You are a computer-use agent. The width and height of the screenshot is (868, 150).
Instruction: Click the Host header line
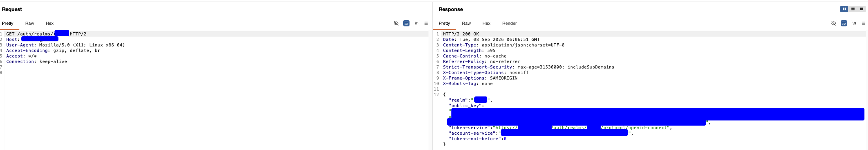pyautogui.click(x=32, y=39)
